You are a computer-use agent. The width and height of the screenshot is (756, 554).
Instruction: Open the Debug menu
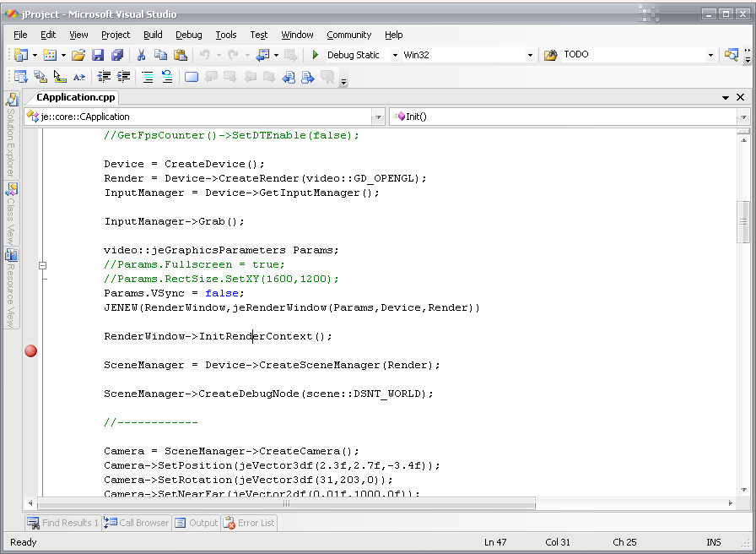click(x=188, y=35)
